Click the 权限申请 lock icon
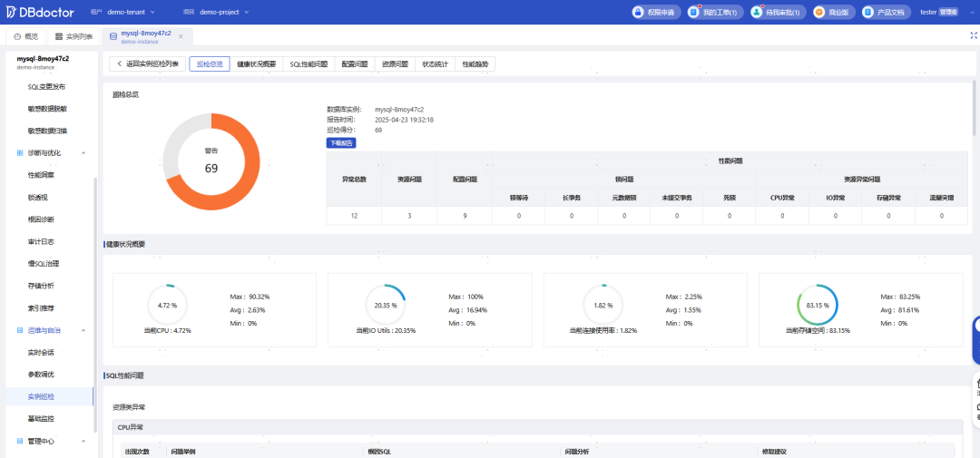The width and height of the screenshot is (980, 458). [x=638, y=12]
